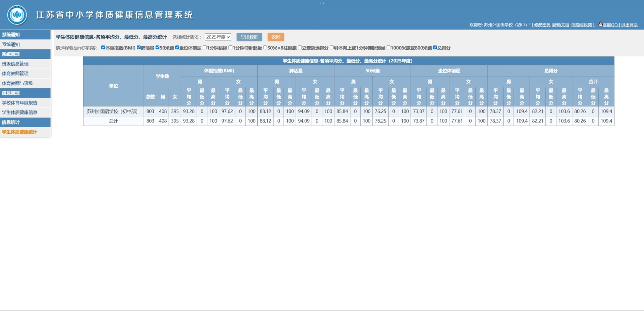Enable the 立定跳远得分 checkbox
The image size is (644, 314).
pyautogui.click(x=300, y=48)
